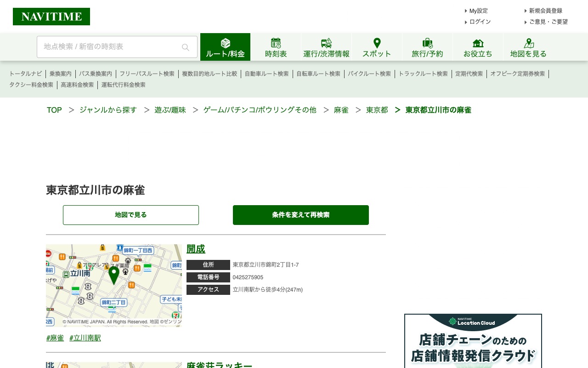588x368 pixels.
Task: Open バイクルート検索 from the menu bar
Action: pyautogui.click(x=370, y=74)
